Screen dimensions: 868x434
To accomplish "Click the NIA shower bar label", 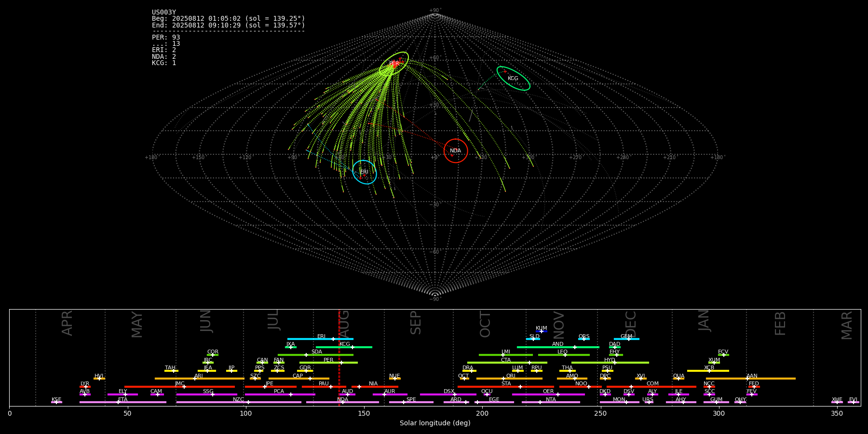I will 373,384.
